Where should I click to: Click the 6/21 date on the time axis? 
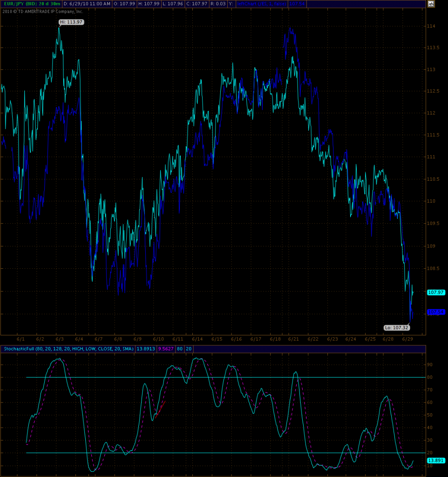click(293, 339)
